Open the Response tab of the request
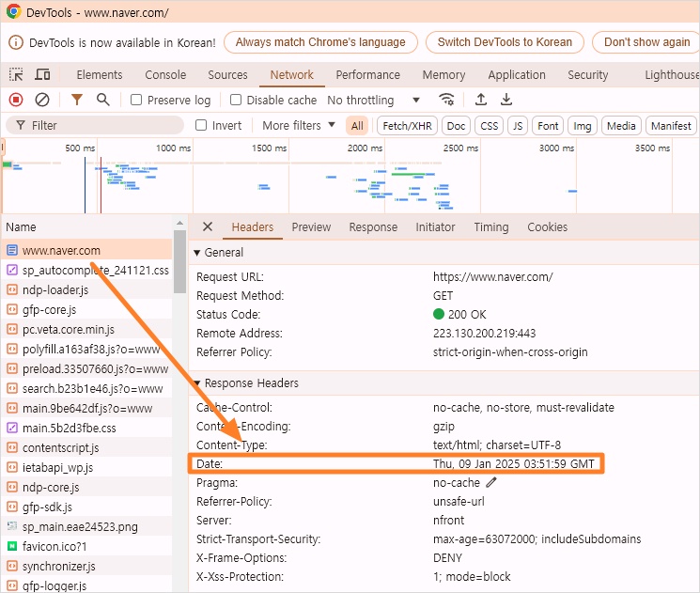This screenshot has width=700, height=593. 373,226
